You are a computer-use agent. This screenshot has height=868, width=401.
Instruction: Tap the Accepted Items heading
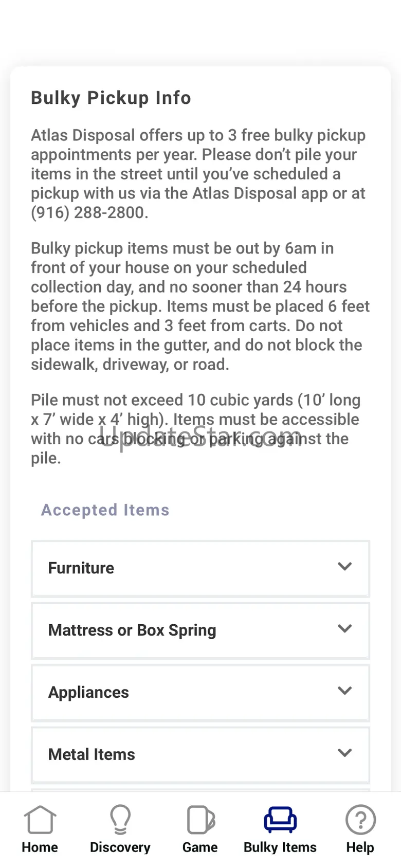(105, 510)
